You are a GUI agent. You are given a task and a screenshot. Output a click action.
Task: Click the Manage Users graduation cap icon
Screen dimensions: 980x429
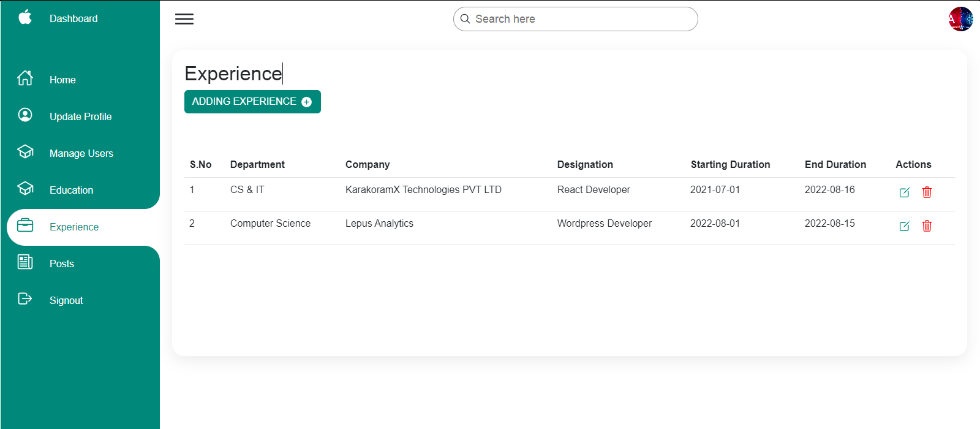click(25, 151)
